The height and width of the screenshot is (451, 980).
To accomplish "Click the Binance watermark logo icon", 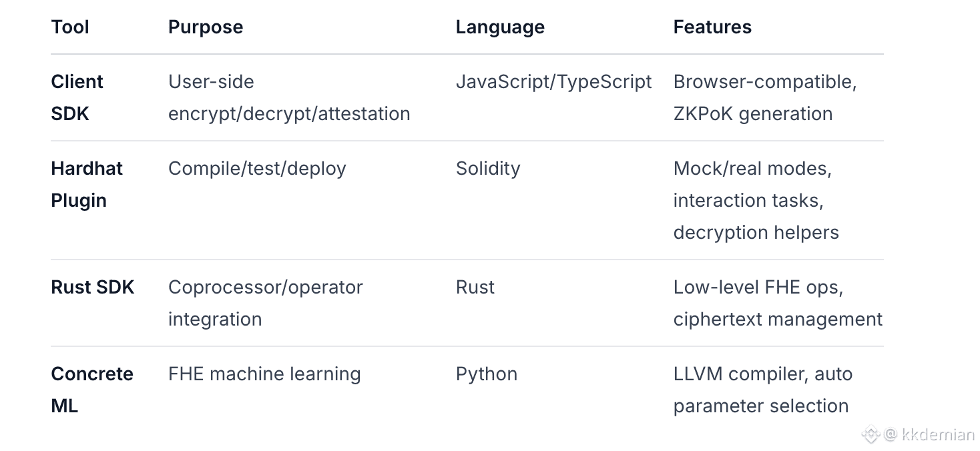I will (x=871, y=435).
